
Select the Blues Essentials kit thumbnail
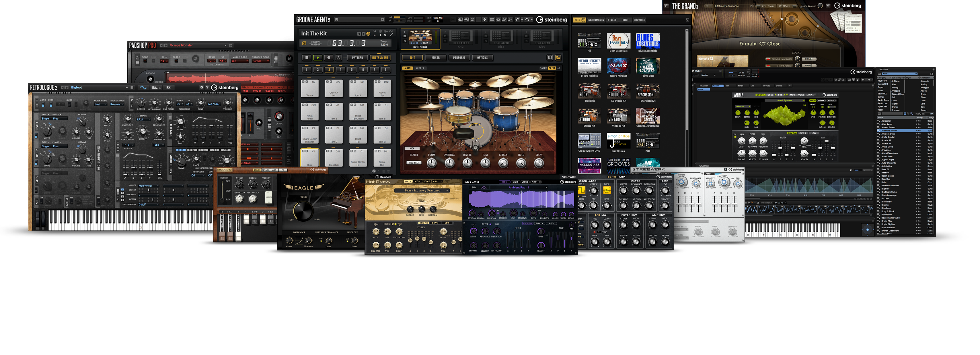pyautogui.click(x=648, y=41)
